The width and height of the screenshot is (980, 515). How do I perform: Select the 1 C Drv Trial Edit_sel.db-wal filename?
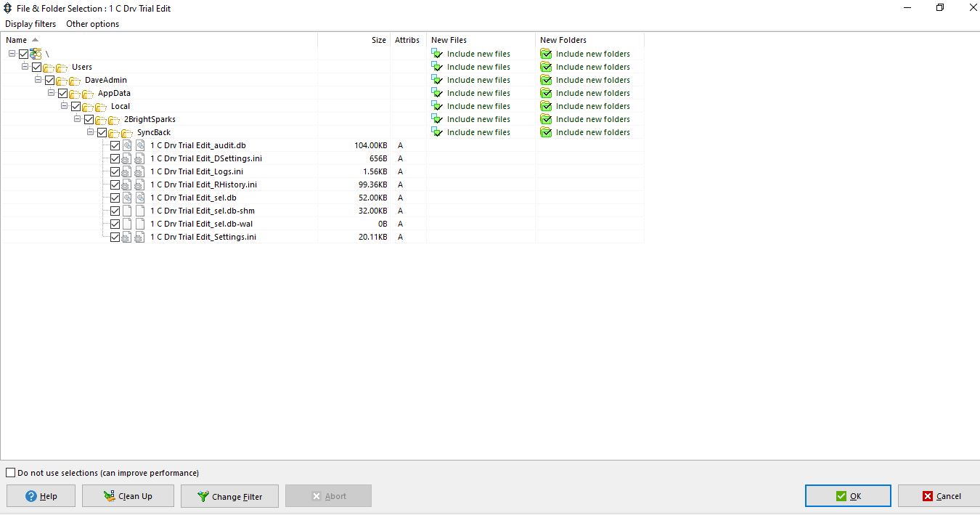[x=201, y=224]
